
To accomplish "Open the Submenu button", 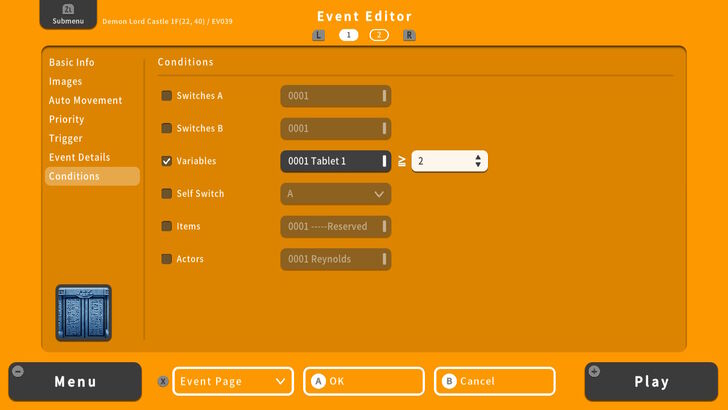I will [68, 15].
